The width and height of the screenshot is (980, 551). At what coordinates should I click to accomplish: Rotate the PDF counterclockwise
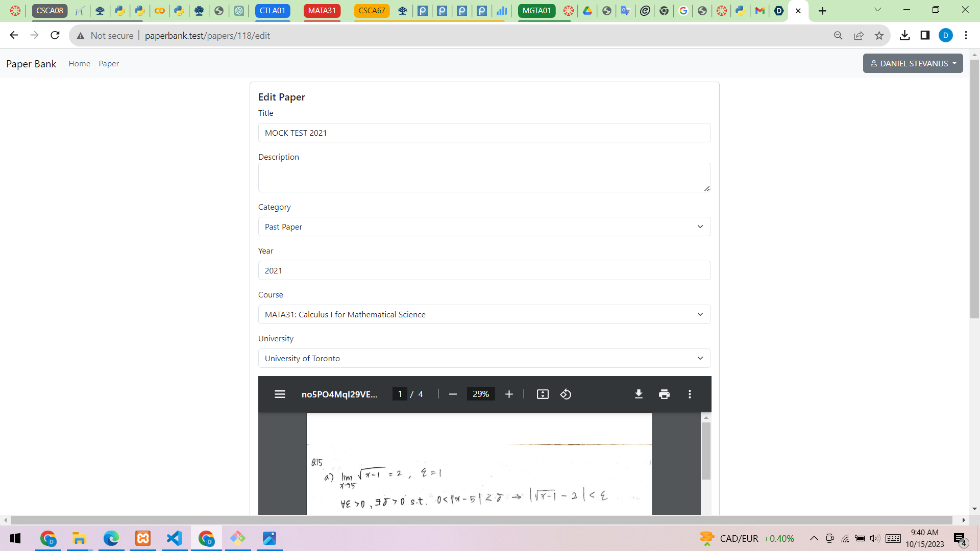click(566, 394)
